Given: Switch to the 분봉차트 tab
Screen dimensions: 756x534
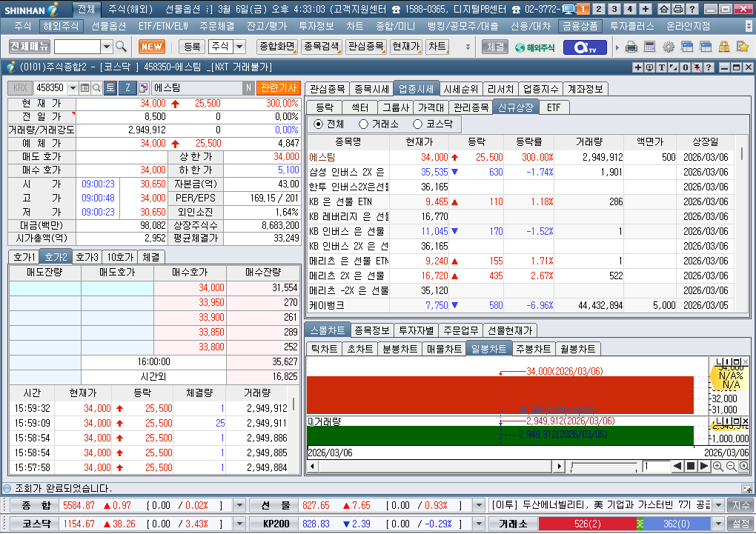Looking at the screenshot, I should (x=399, y=349).
